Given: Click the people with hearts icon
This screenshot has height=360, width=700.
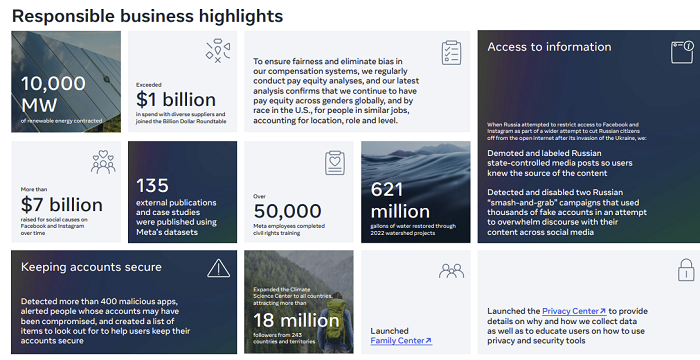Looking at the screenshot, I should coord(103,162).
